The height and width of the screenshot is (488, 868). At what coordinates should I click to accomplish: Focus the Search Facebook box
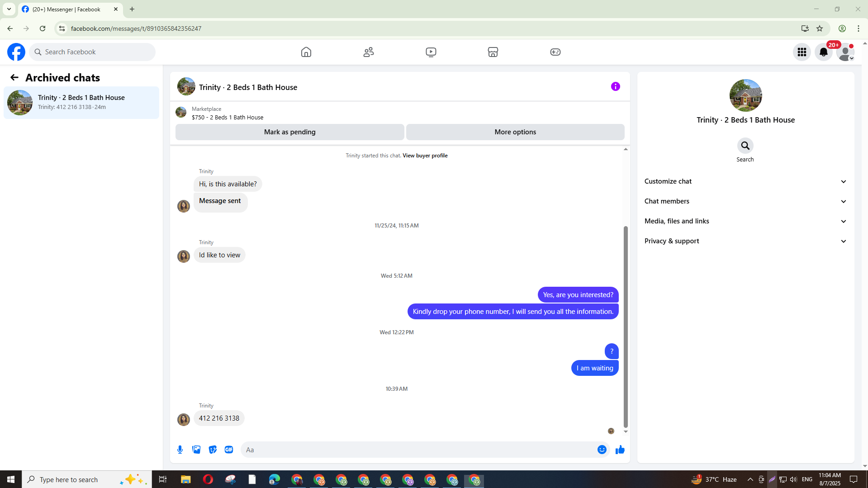click(x=92, y=52)
